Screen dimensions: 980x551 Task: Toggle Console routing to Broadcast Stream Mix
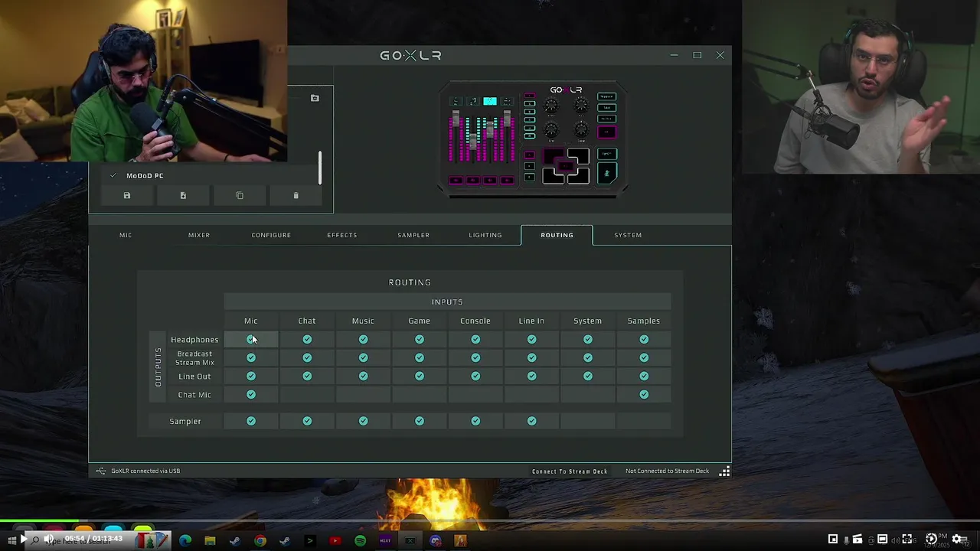tap(475, 357)
